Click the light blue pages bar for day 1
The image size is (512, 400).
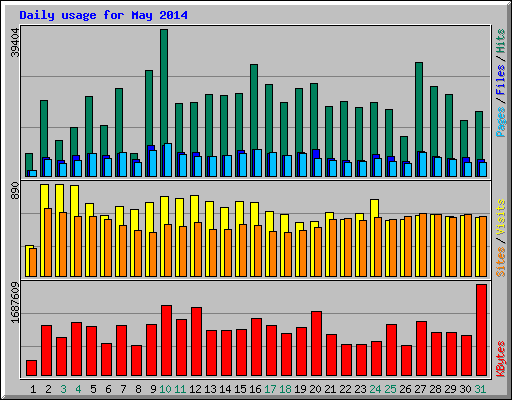click(x=33, y=173)
